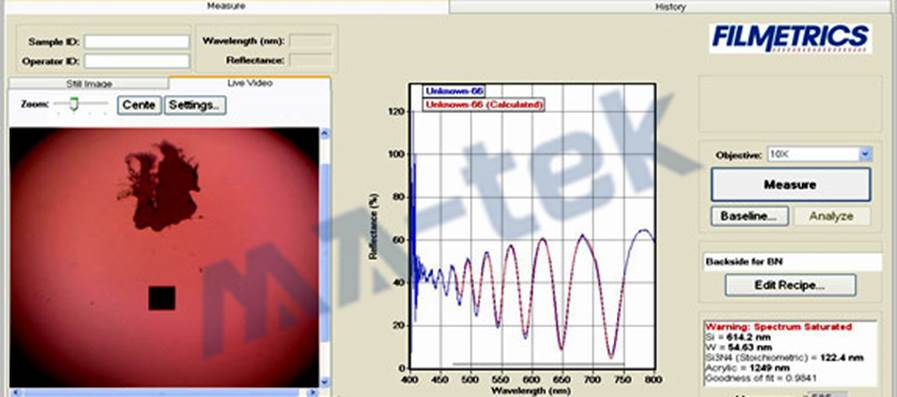The image size is (897, 397).
Task: Click the Goodness of fit value
Action: coord(760,378)
